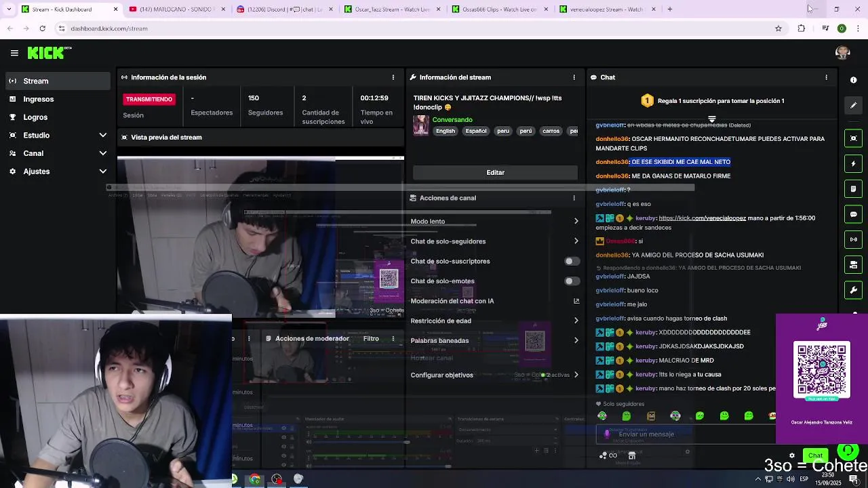
Task: Open three-dot menu of Información de la sesión
Action: 393,77
